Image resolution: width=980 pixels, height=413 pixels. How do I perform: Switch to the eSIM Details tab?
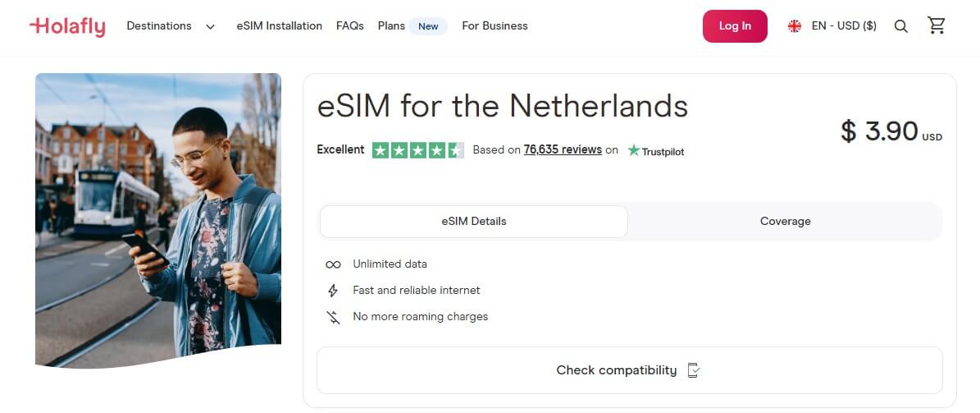[473, 222]
